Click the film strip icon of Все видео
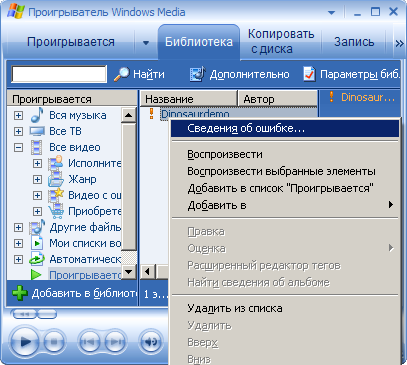Image resolution: width=407 pixels, height=365 pixels. [37, 147]
